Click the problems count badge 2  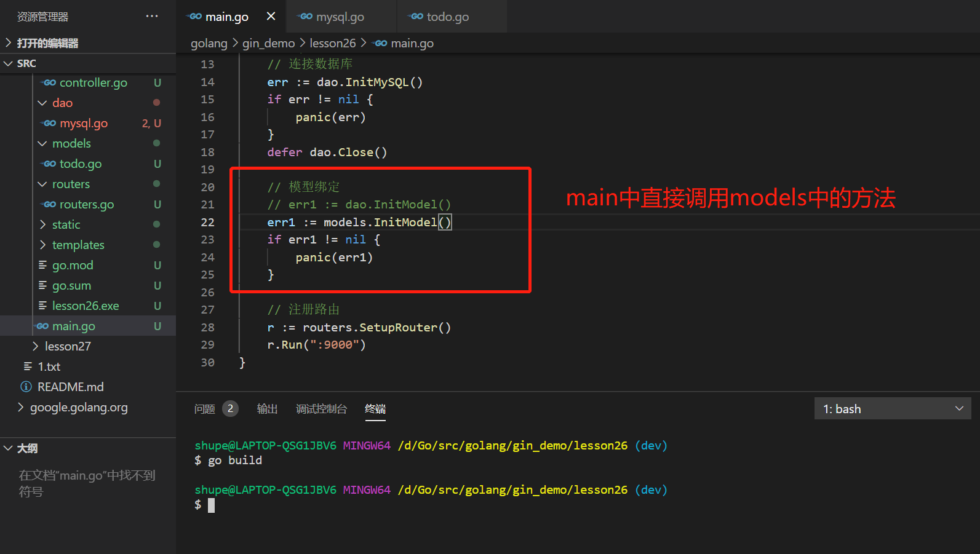click(x=230, y=409)
